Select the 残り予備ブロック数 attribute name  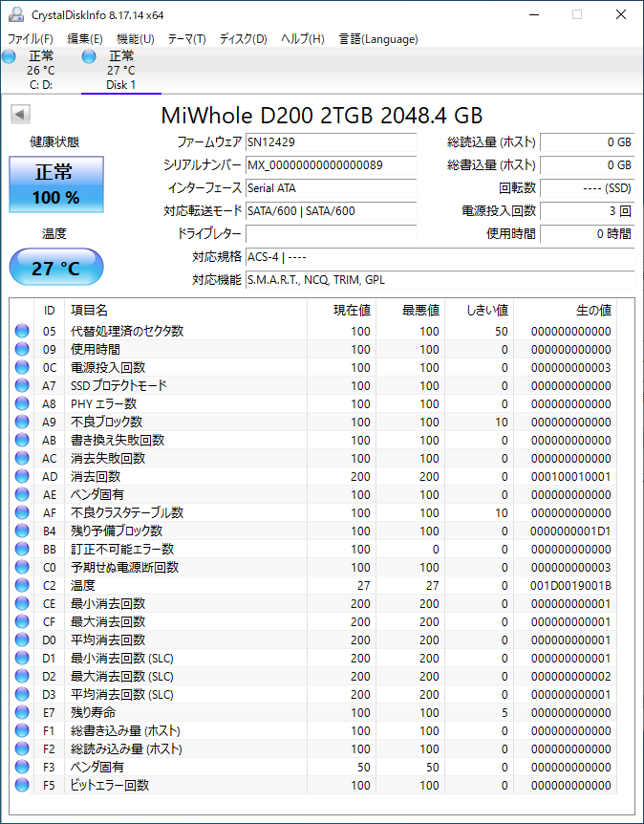pyautogui.click(x=117, y=531)
